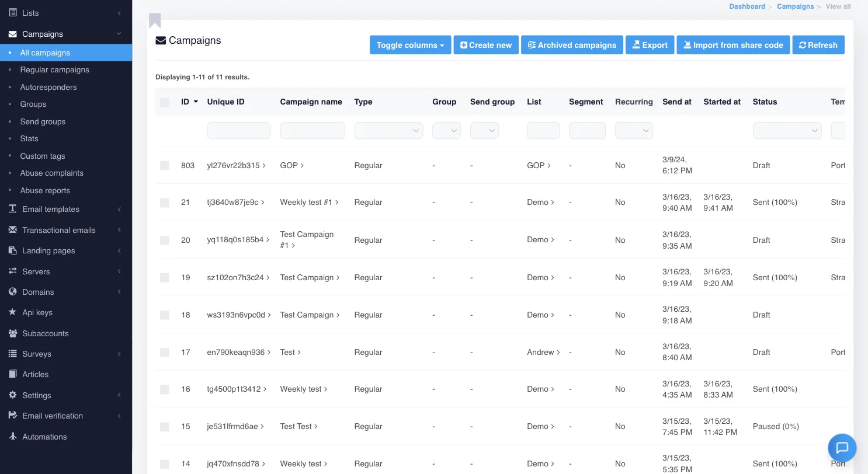
Task: Open the Autoresponders menu item
Action: 48,87
